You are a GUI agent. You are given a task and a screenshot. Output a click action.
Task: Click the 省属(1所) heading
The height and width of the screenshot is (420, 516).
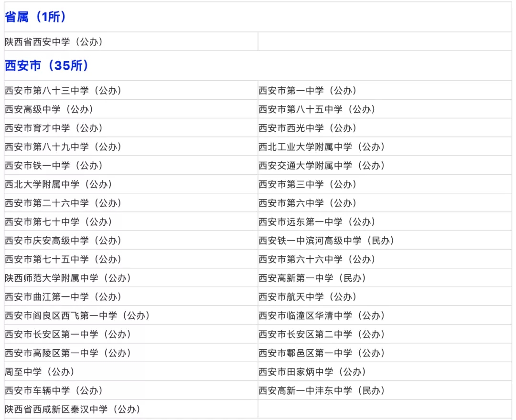(35, 17)
